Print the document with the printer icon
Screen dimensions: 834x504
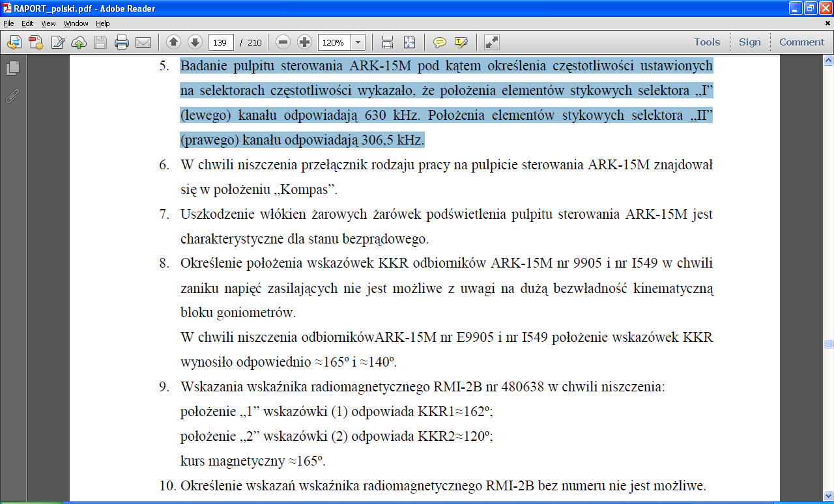tap(122, 42)
